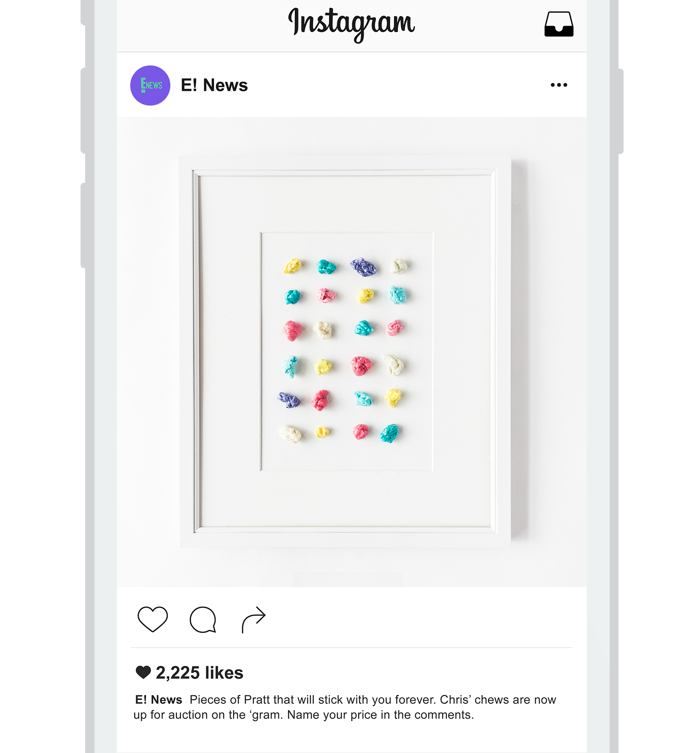View the 2,225 likes list
Viewport: 700px width, 753px height.
[x=199, y=673]
